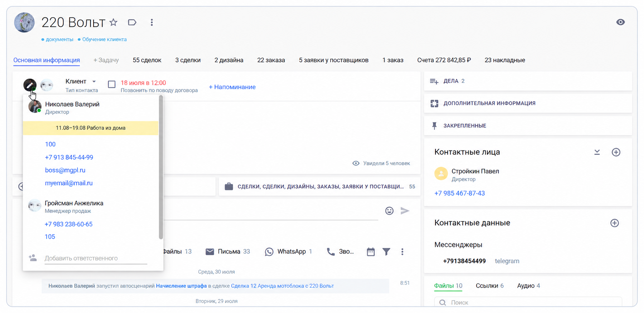
Task: Open the Начисление штрафа scenario link
Action: point(181,286)
